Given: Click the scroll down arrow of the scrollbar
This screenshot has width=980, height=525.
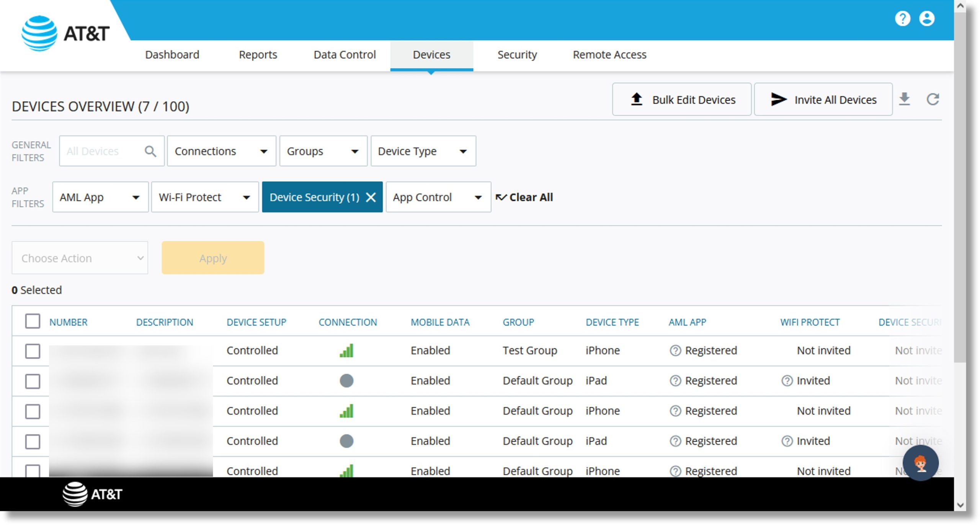Looking at the screenshot, I should [960, 505].
